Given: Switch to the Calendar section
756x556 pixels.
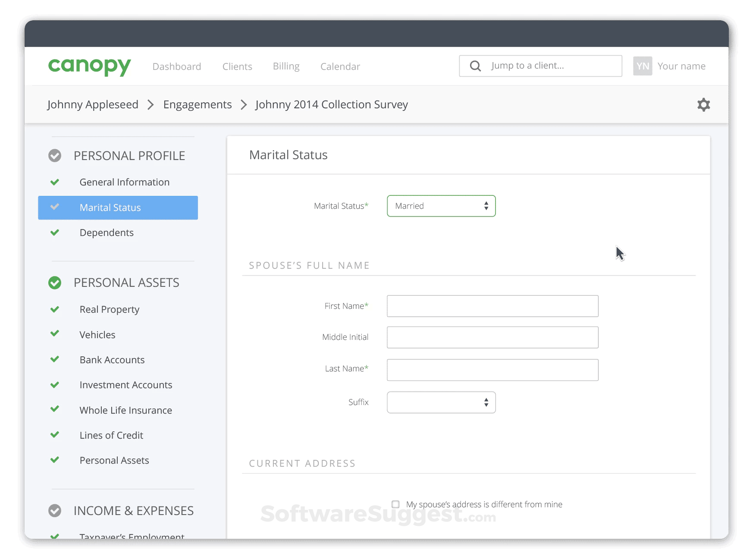Looking at the screenshot, I should tap(340, 66).
